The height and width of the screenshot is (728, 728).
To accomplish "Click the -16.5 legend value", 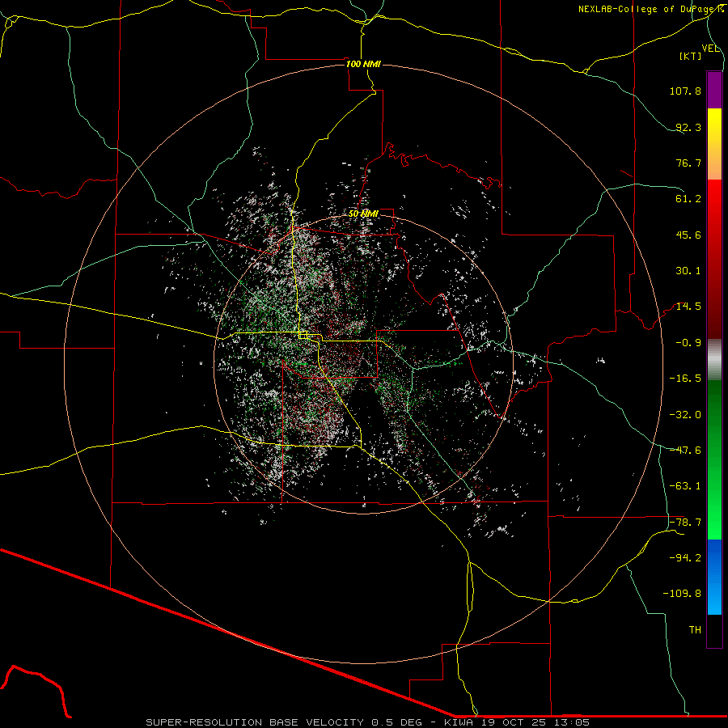I will click(685, 379).
